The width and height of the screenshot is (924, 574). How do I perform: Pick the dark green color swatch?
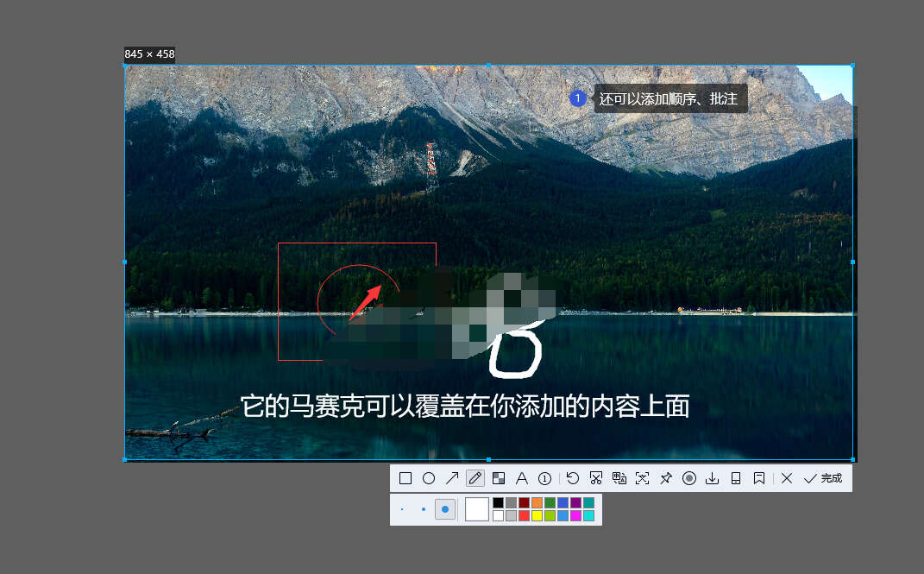[x=550, y=502]
